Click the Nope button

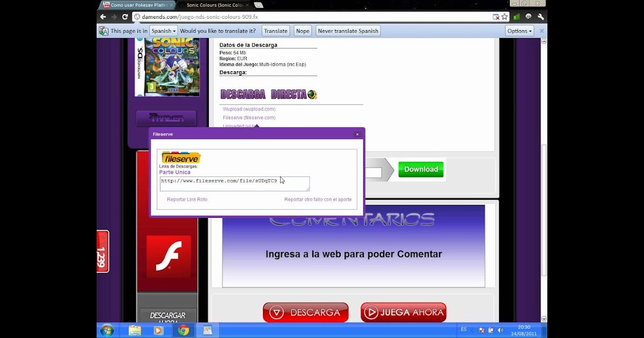303,31
